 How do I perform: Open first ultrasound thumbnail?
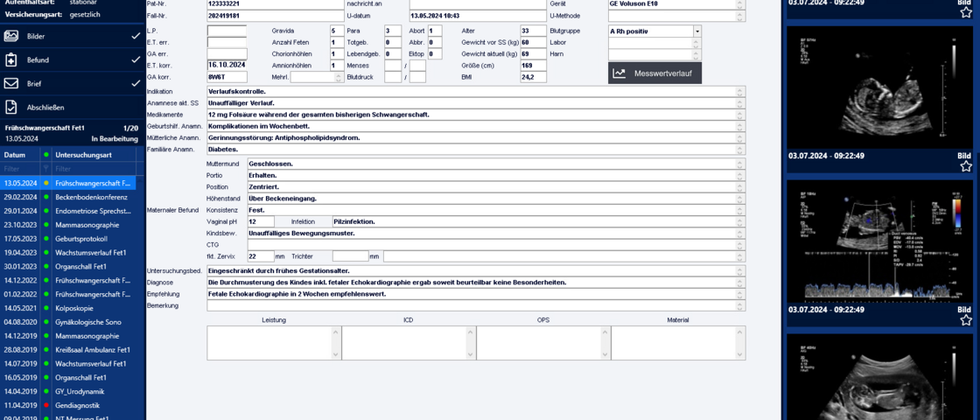(x=880, y=87)
